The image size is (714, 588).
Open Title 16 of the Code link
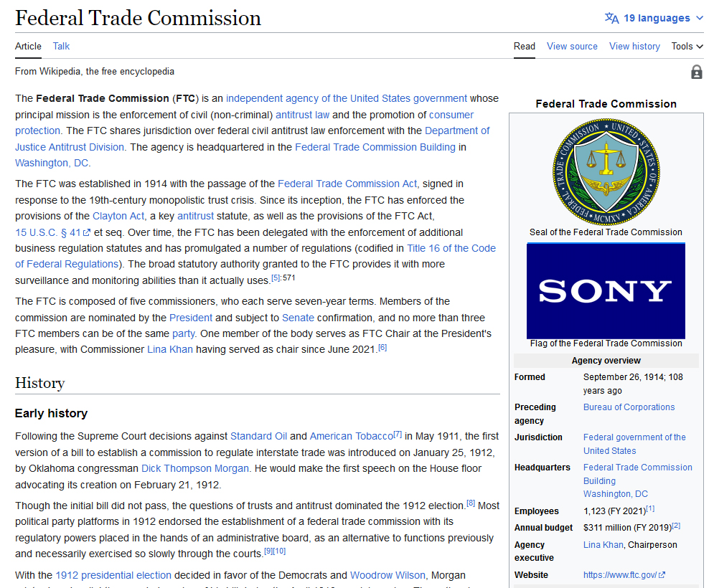pyautogui.click(x=451, y=249)
